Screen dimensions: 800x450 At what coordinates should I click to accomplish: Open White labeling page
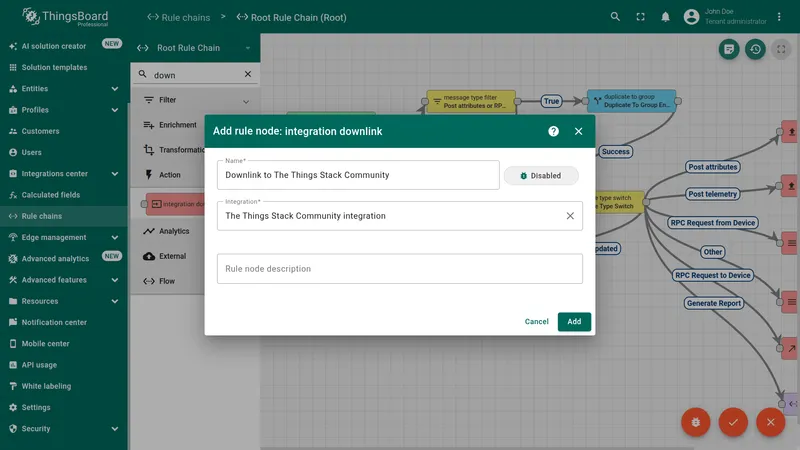point(64,386)
